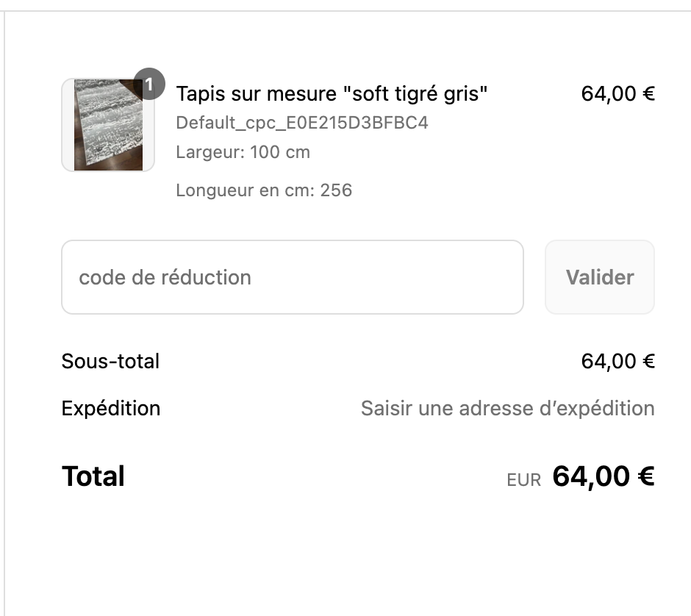The image size is (691, 616).
Task: Click the bold total amount 64,00 €
Action: point(604,477)
